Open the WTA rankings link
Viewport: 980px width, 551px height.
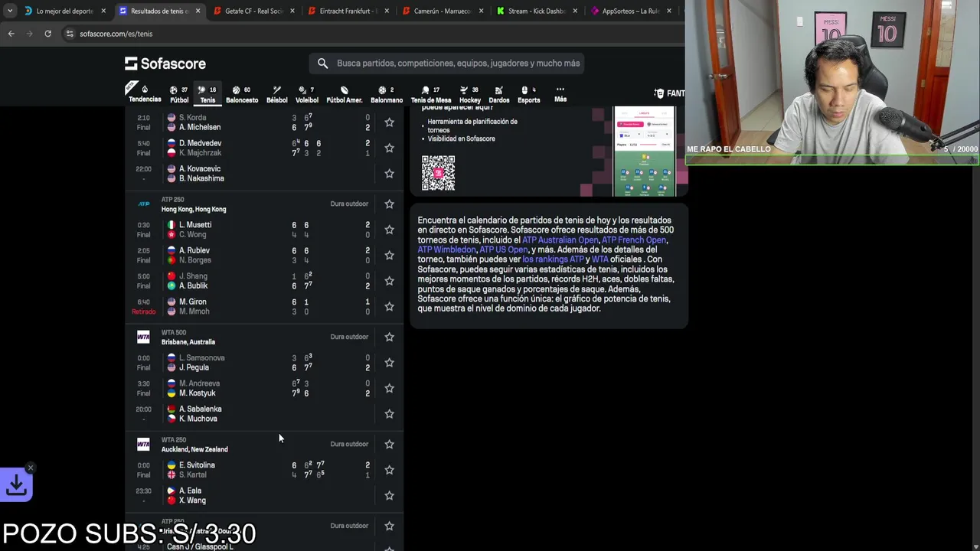click(x=600, y=259)
